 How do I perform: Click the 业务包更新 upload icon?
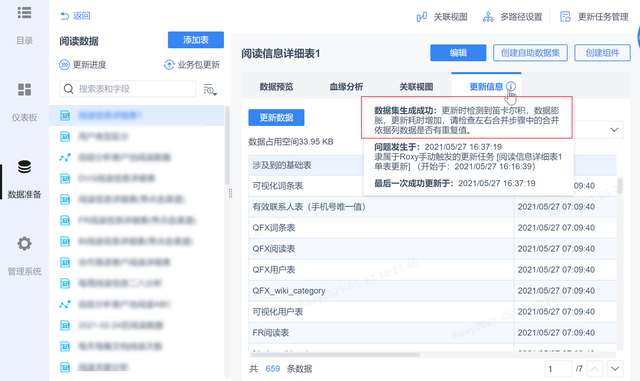[x=169, y=65]
